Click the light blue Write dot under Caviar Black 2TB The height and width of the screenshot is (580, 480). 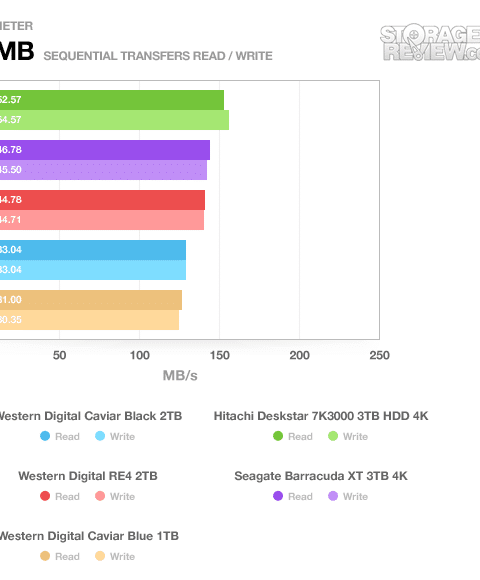100,436
